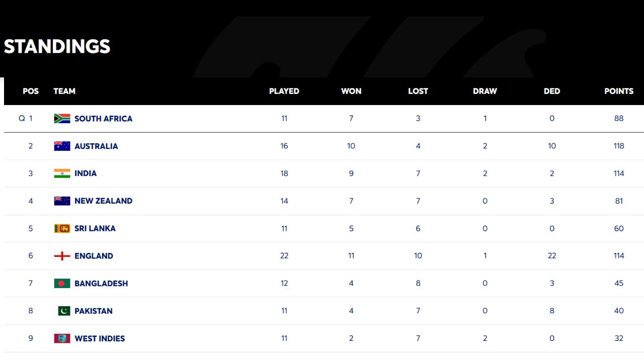Click the WON column header
This screenshot has width=644, height=362.
coord(351,91)
